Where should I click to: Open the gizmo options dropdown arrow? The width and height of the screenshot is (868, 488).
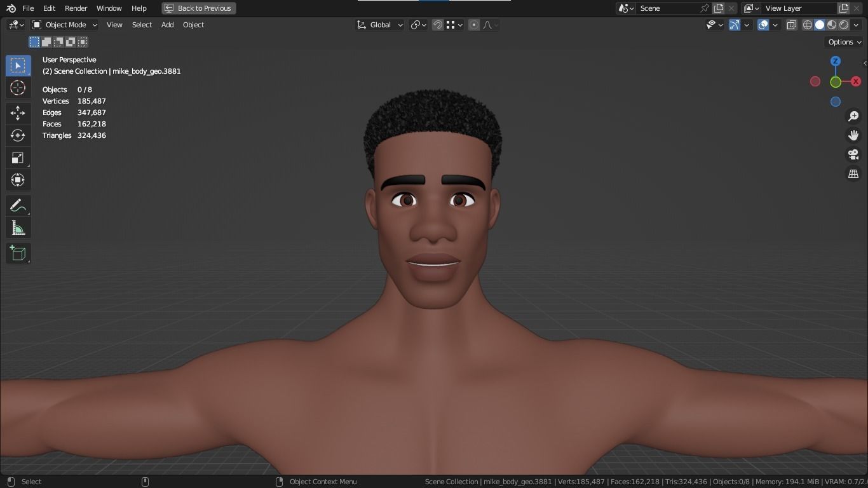[747, 25]
